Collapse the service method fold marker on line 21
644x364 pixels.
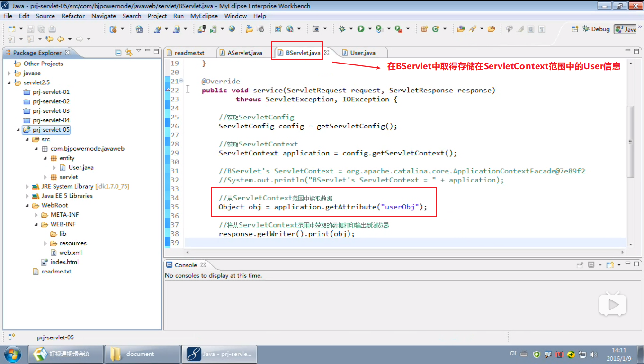tap(181, 81)
